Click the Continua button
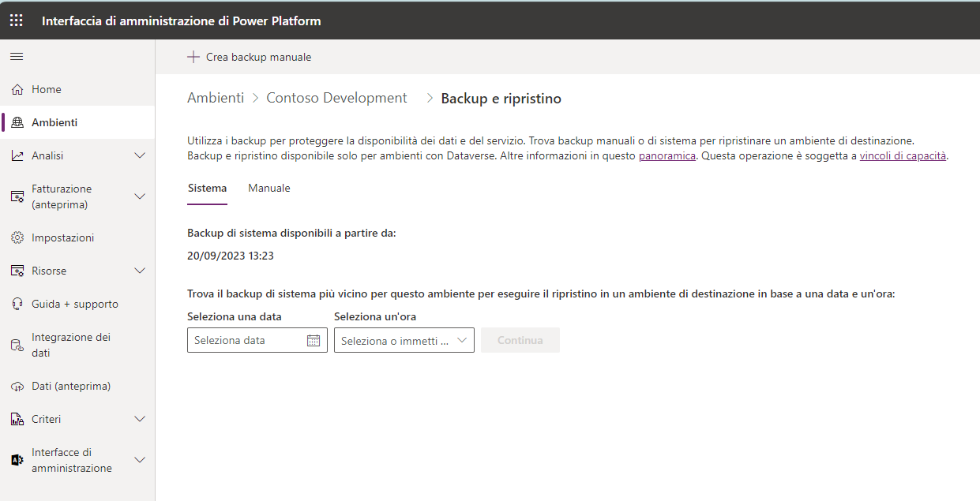This screenshot has width=980, height=501. click(520, 340)
